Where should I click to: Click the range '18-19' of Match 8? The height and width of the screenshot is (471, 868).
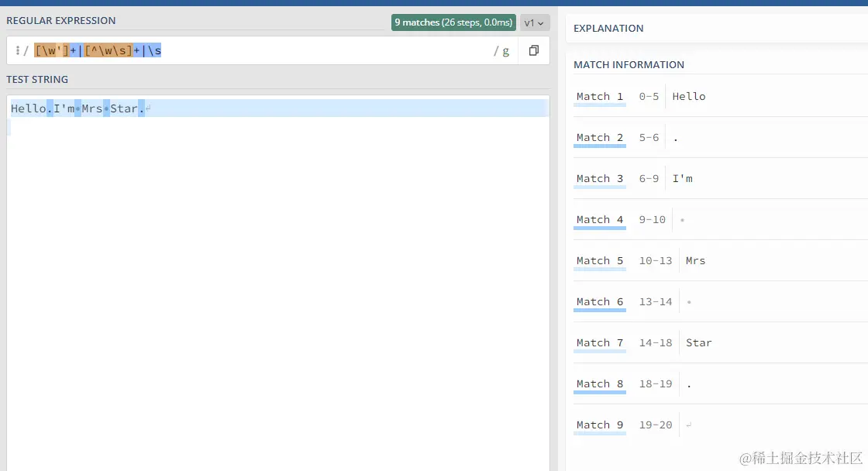[656, 383]
